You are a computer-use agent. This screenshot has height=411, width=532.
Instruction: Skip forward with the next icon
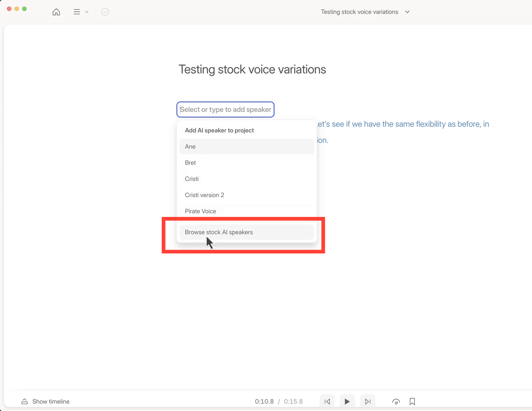point(368,401)
